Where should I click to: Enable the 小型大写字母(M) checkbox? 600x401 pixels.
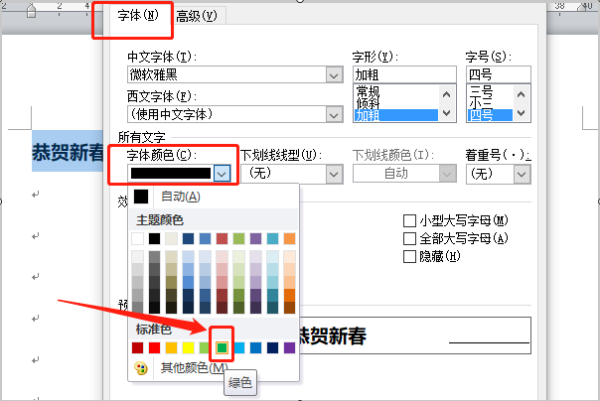click(x=409, y=221)
